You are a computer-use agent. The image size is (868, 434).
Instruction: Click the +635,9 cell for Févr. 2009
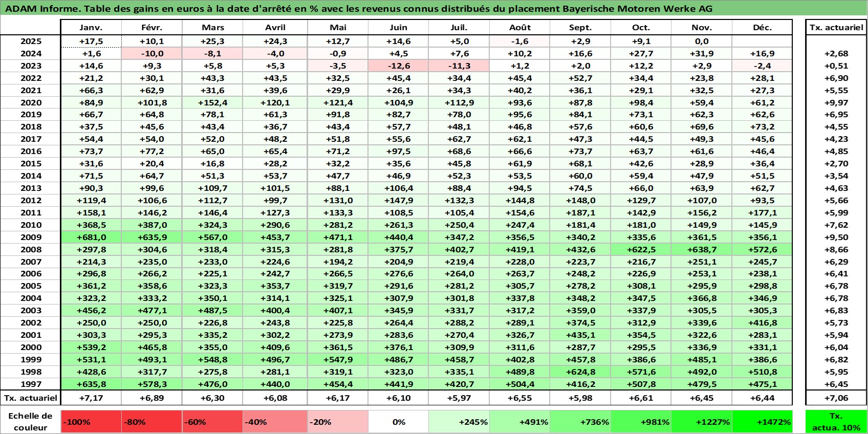coord(152,237)
